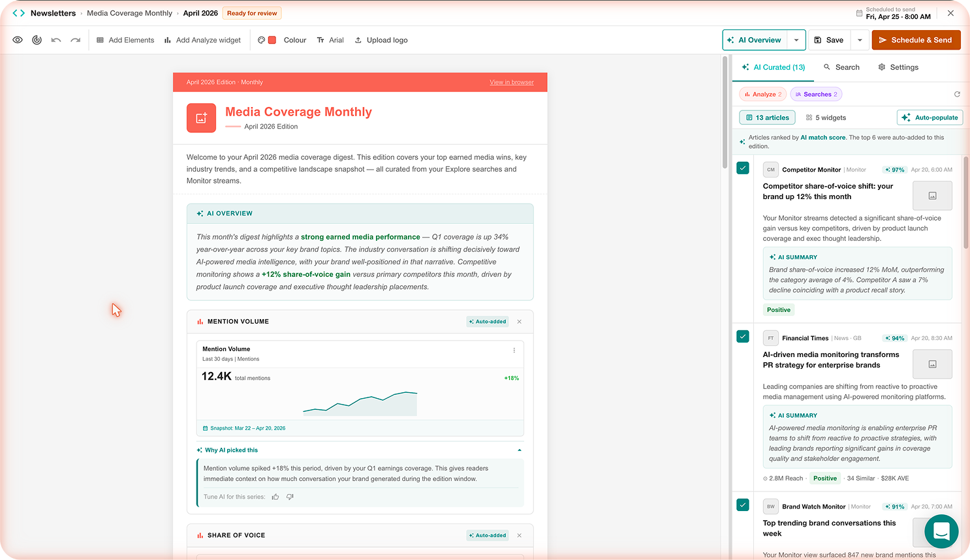Click the editor canvas vertical scrollbar
Image resolution: width=970 pixels, height=560 pixels.
[x=725, y=113]
